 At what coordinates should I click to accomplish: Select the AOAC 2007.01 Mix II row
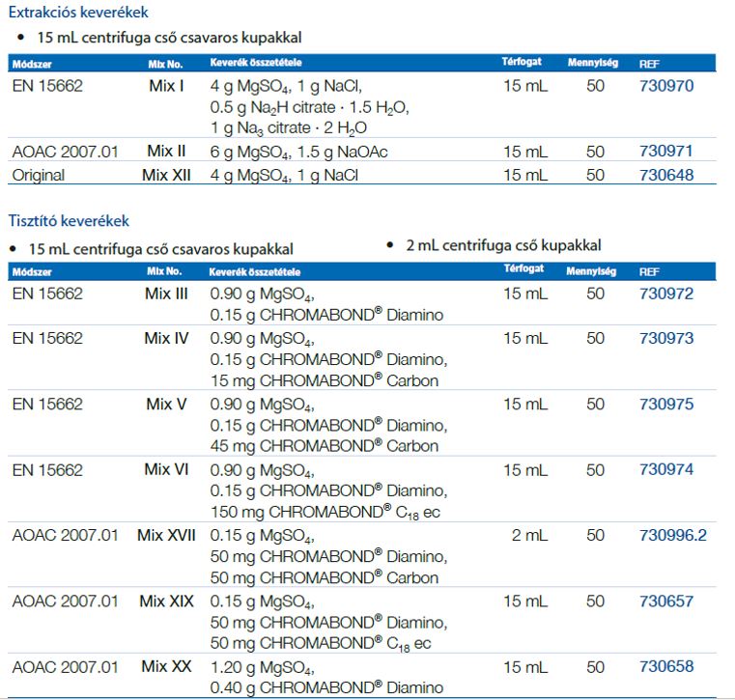362,150
